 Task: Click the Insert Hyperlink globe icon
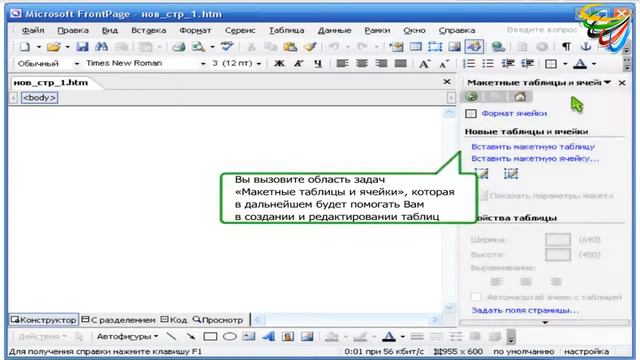[x=498, y=47]
